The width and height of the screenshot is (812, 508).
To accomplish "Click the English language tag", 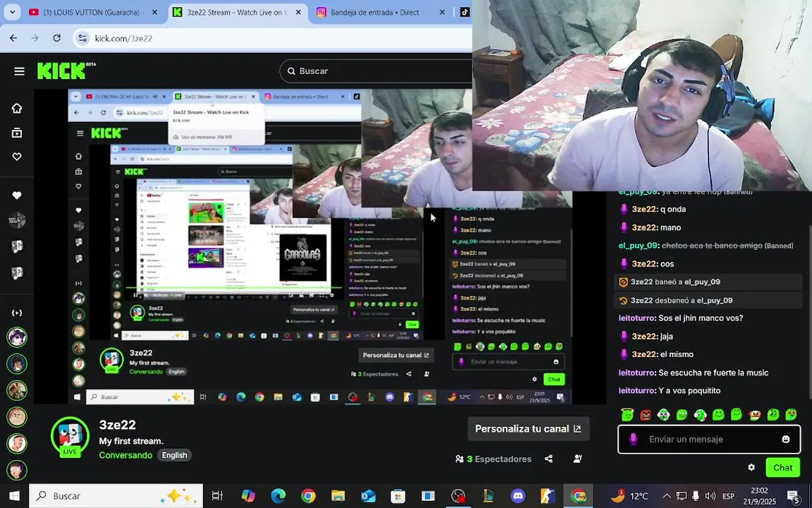I will pyautogui.click(x=175, y=455).
